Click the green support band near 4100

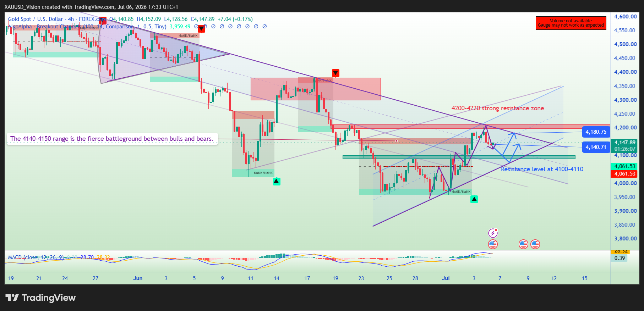[x=459, y=157]
